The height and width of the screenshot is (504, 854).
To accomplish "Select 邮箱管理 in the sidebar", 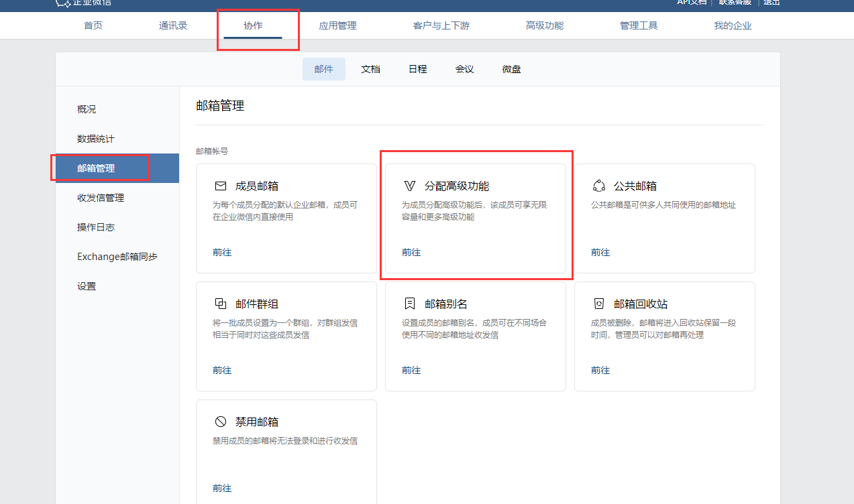I will pyautogui.click(x=117, y=168).
